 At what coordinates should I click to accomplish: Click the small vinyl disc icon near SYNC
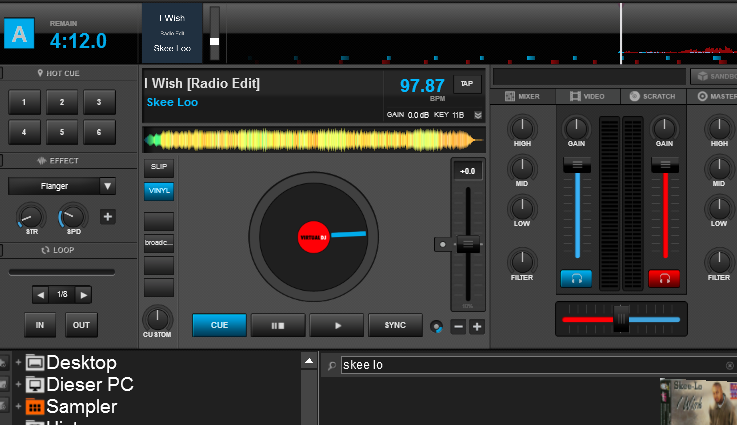tap(436, 326)
